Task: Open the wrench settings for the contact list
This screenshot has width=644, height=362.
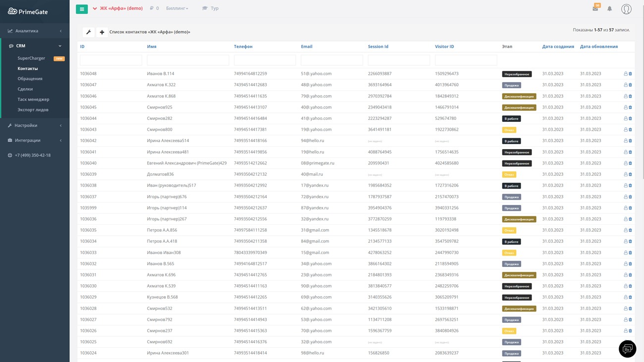Action: pos(89,32)
